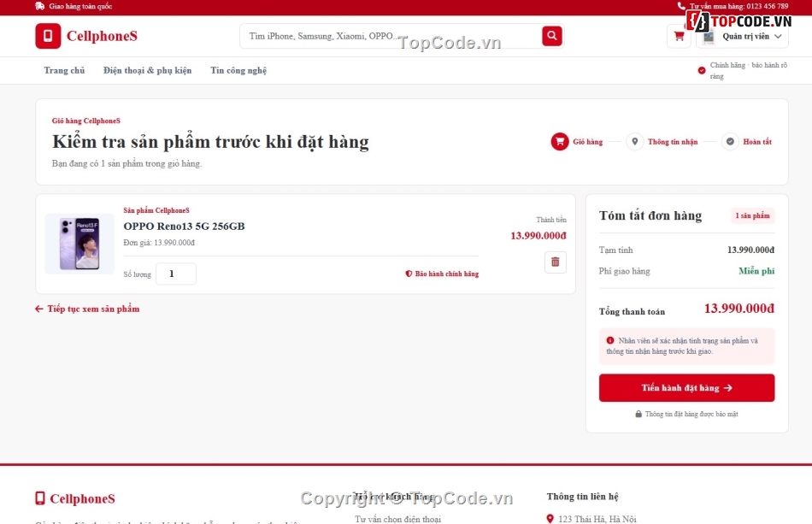This screenshot has width=812, height=524.
Task: Click the genuine warranty checkmark badge icon
Action: (x=702, y=70)
